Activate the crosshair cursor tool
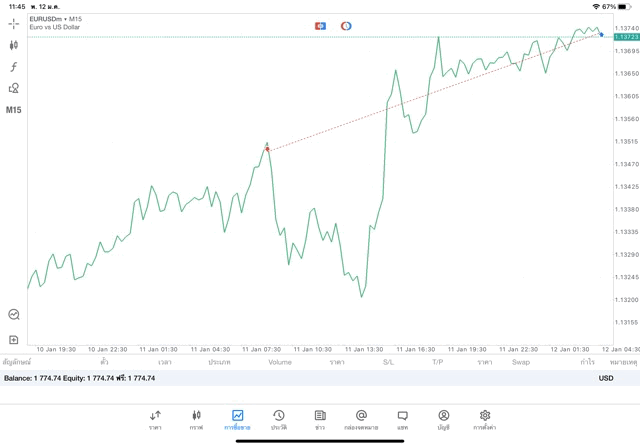 click(14, 23)
